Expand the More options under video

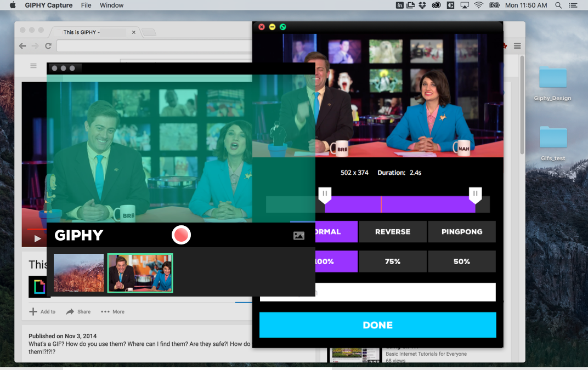point(112,311)
